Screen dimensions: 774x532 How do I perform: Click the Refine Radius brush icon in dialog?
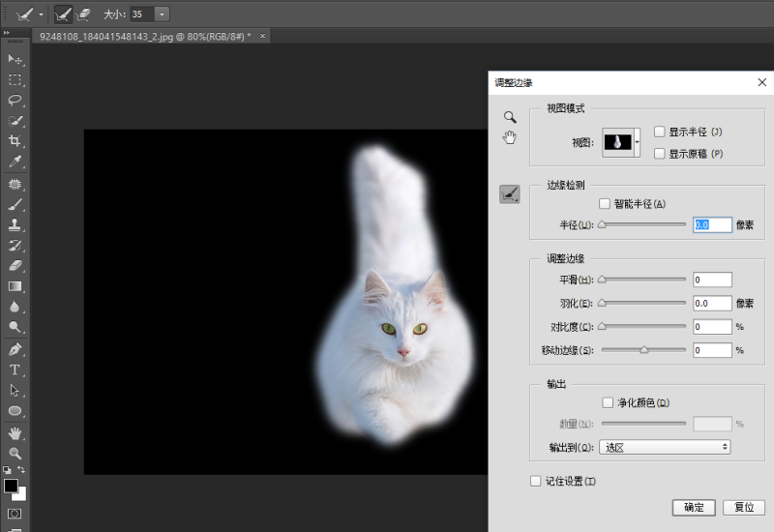pos(510,194)
